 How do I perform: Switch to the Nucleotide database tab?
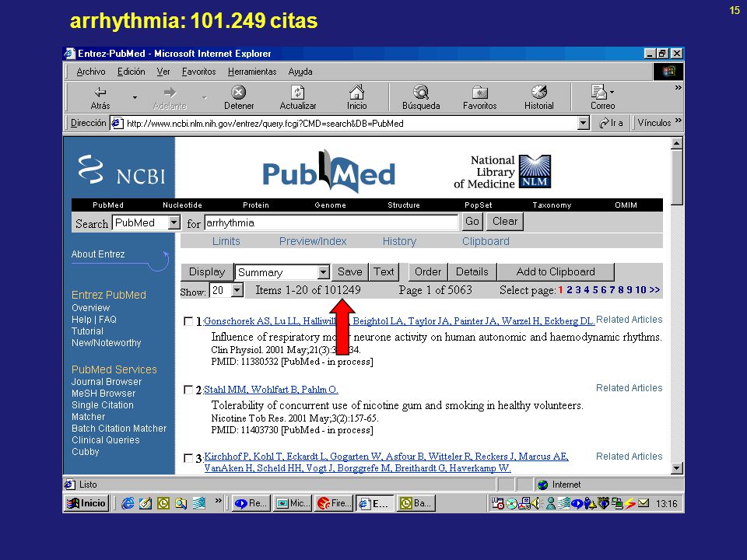182,205
